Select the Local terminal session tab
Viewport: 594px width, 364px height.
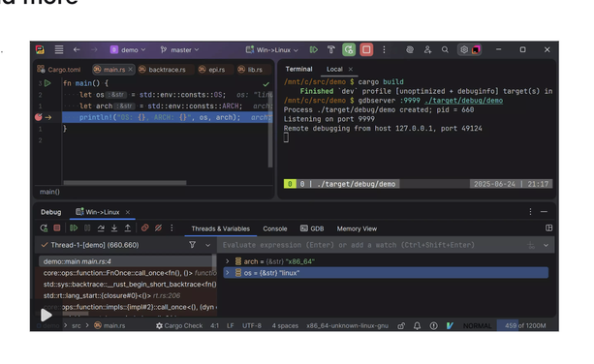point(334,69)
